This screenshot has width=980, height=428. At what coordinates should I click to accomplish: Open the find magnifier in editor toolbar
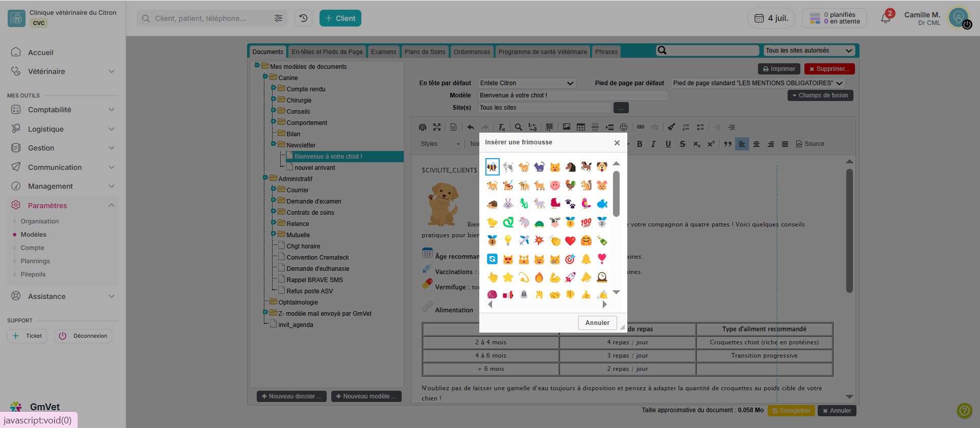[519, 127]
